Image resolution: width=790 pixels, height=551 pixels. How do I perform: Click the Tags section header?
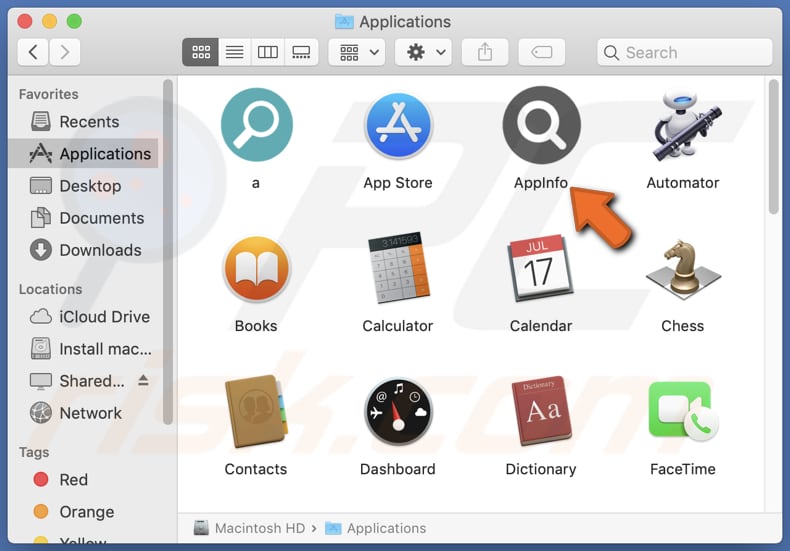[x=34, y=452]
